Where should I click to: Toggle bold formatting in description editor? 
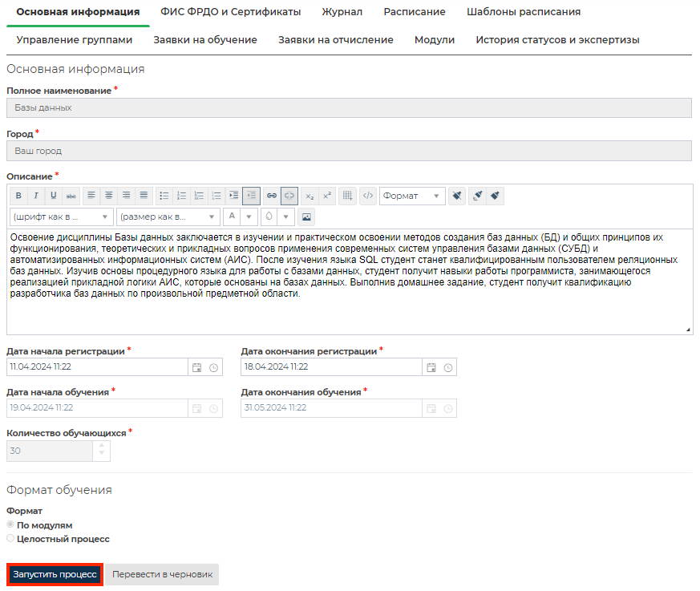[18, 196]
